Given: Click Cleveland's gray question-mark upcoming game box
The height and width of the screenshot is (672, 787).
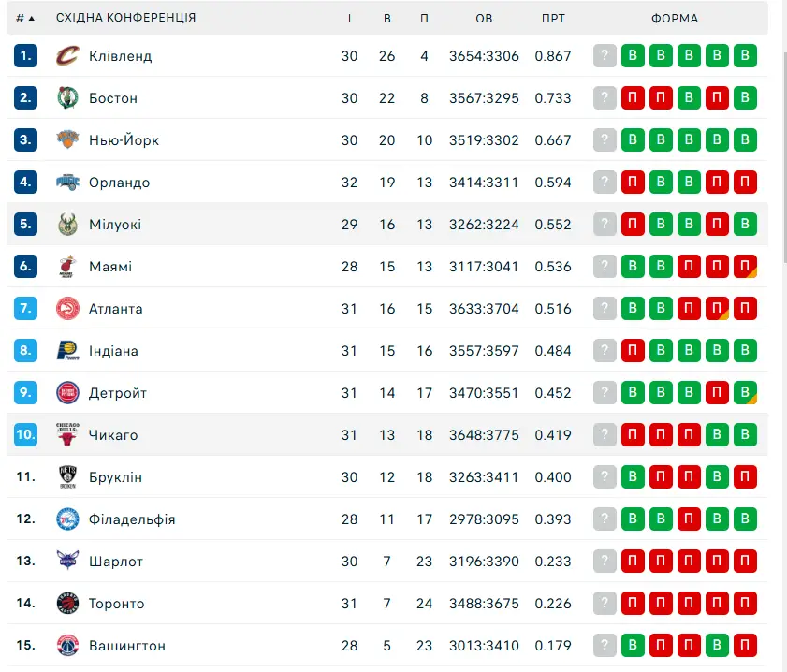Looking at the screenshot, I should click(x=605, y=56).
